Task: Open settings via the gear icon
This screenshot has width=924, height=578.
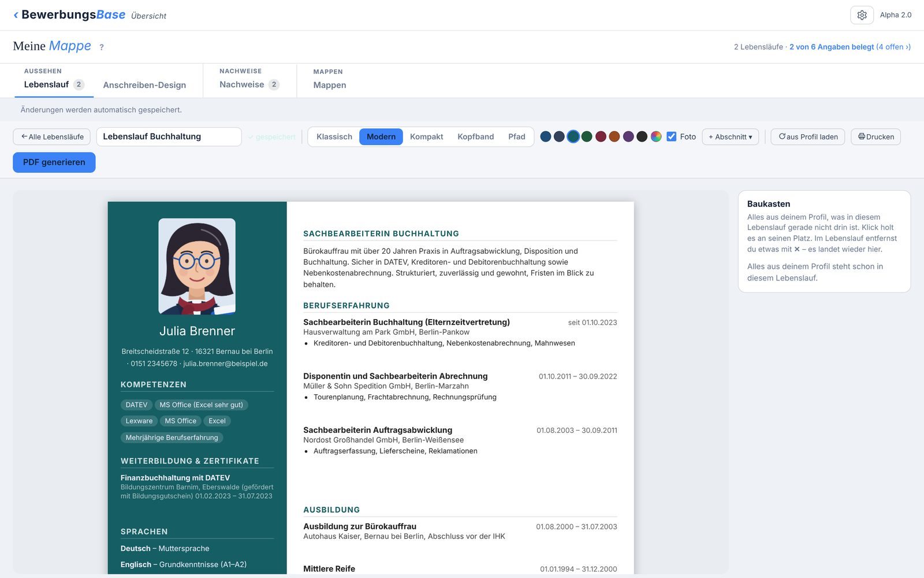Action: pyautogui.click(x=862, y=15)
